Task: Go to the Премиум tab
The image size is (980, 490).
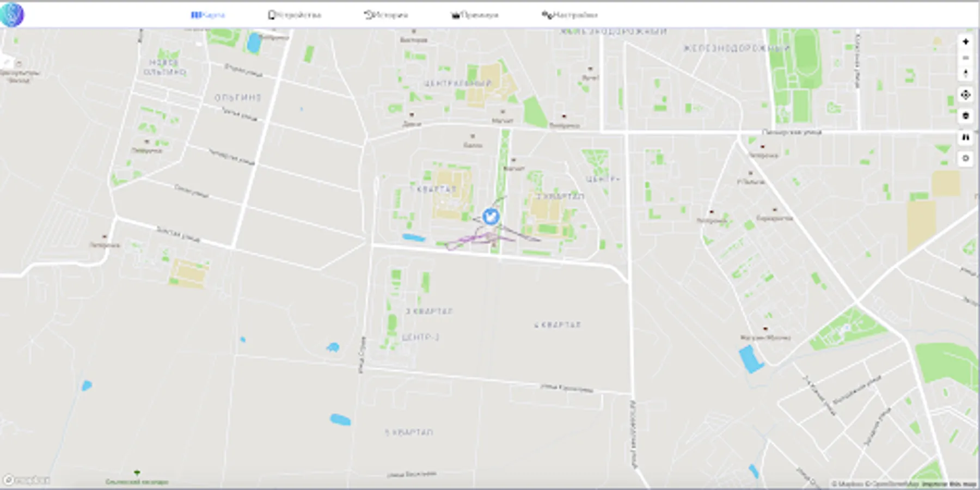Action: pos(475,15)
